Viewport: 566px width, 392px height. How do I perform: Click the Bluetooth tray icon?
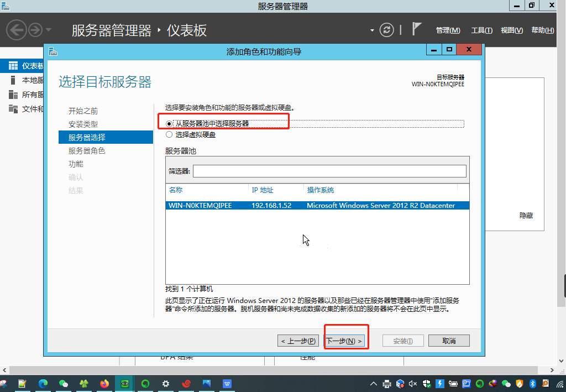pos(533,384)
